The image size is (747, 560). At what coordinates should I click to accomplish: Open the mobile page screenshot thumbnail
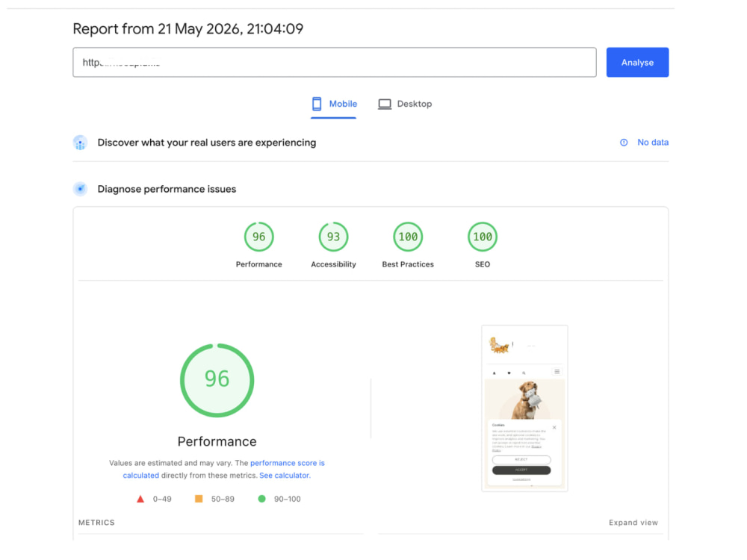(524, 408)
